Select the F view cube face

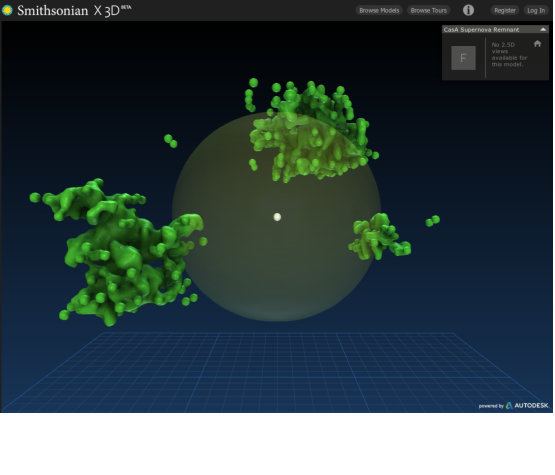tap(463, 58)
